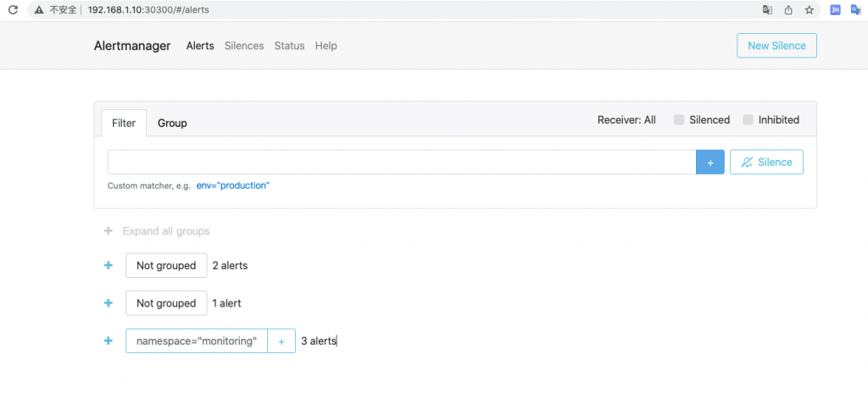Open the Google Translate extension icon
This screenshot has width=868, height=398.
[856, 10]
